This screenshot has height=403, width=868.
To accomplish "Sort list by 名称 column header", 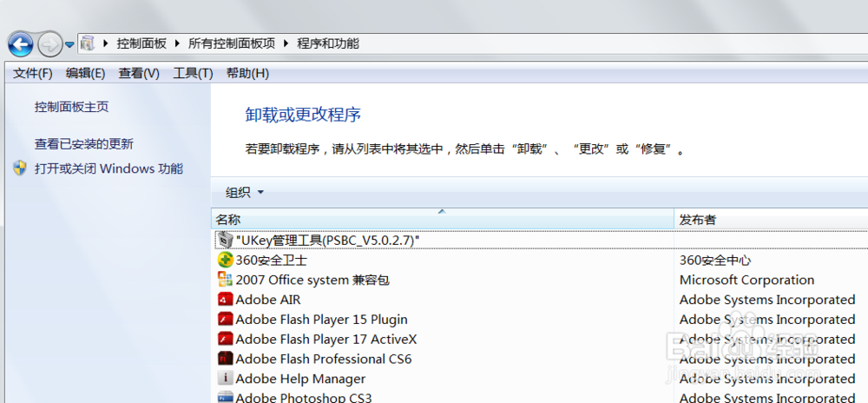I will [x=443, y=220].
